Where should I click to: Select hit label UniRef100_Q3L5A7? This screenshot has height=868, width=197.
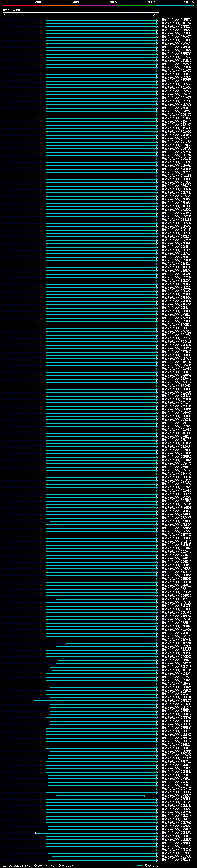pos(176,822)
